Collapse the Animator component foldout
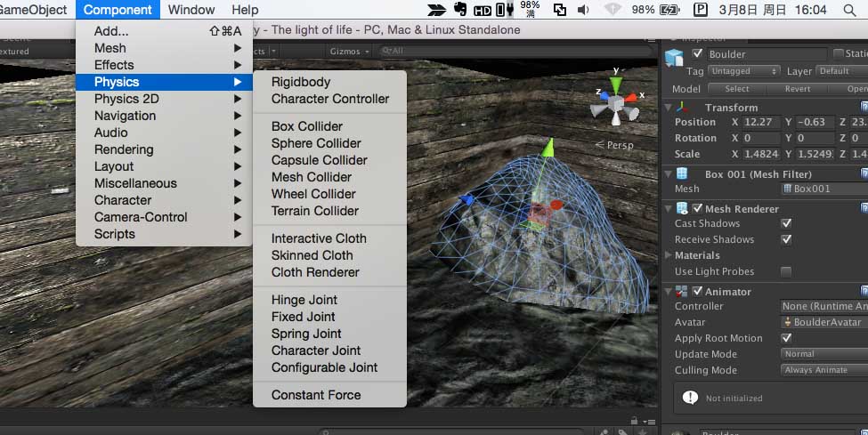This screenshot has width=868, height=435. click(x=668, y=292)
